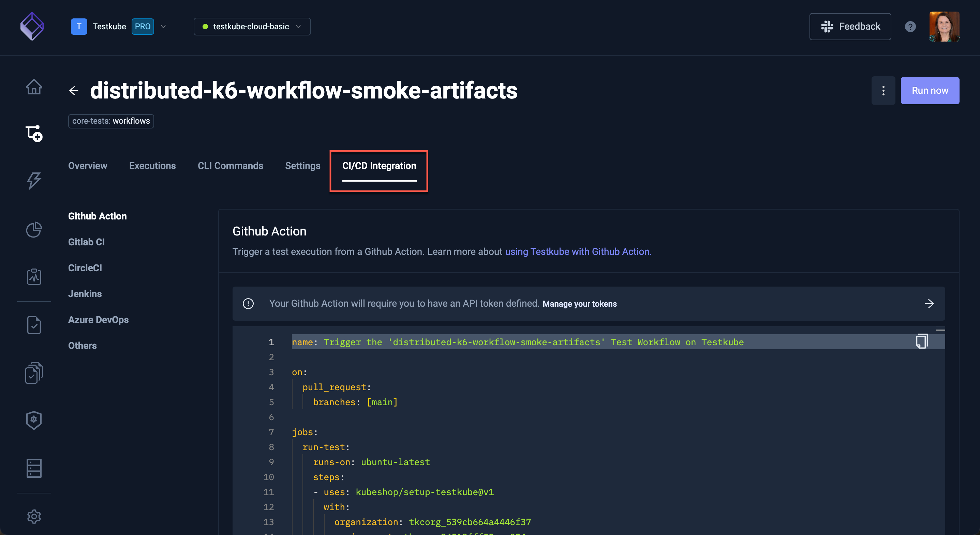This screenshot has width=980, height=535.
Task: Select Jenkins in the integration list
Action: tap(85, 293)
